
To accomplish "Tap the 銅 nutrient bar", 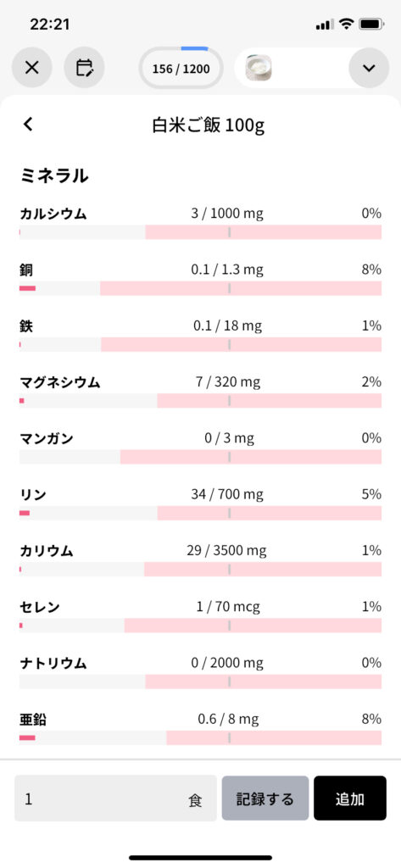I will click(x=200, y=288).
